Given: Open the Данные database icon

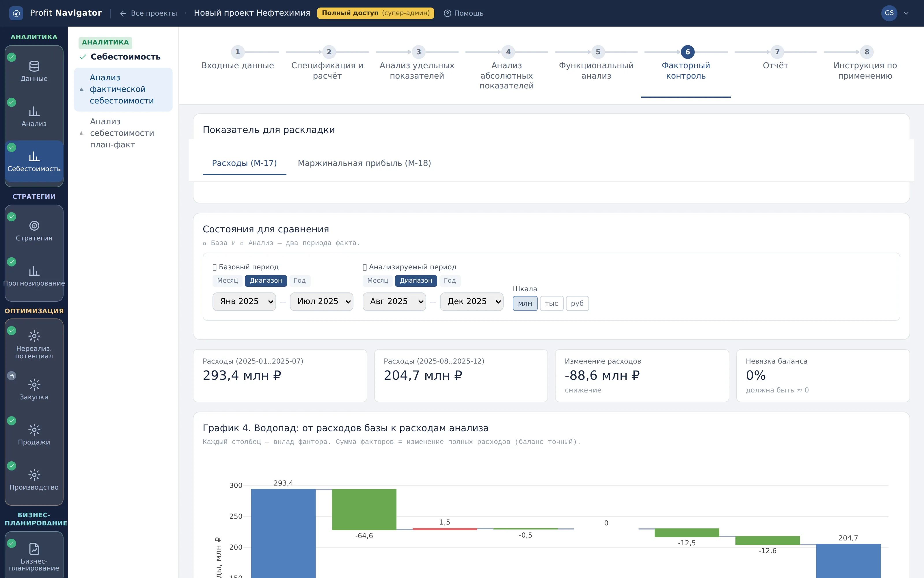Looking at the screenshot, I should pyautogui.click(x=34, y=66).
